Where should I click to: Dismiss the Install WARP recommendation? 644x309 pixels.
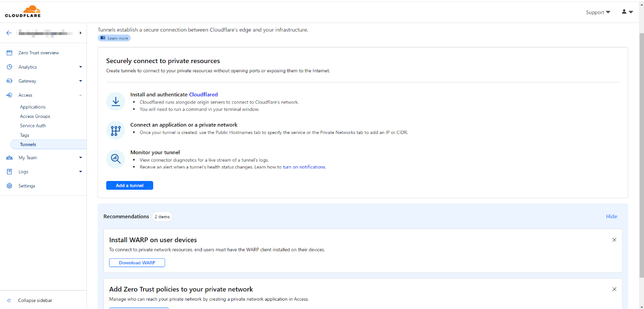pos(614,240)
